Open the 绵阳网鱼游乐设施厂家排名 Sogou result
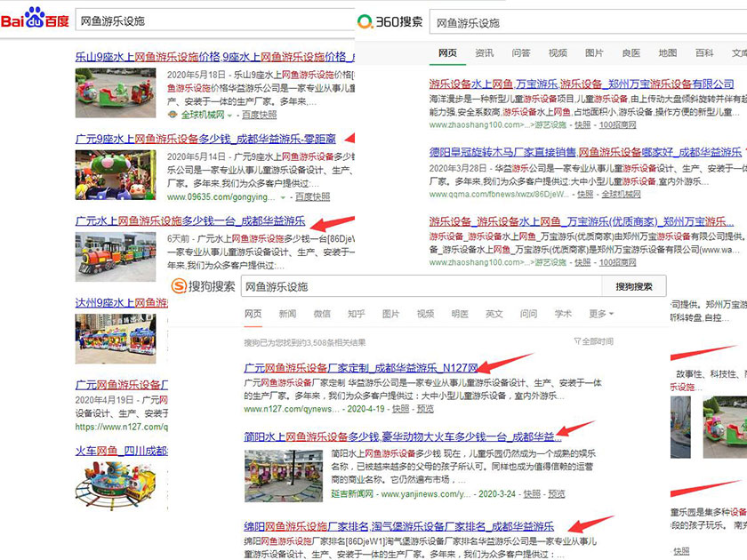The height and width of the screenshot is (560, 747). pyautogui.click(x=399, y=526)
